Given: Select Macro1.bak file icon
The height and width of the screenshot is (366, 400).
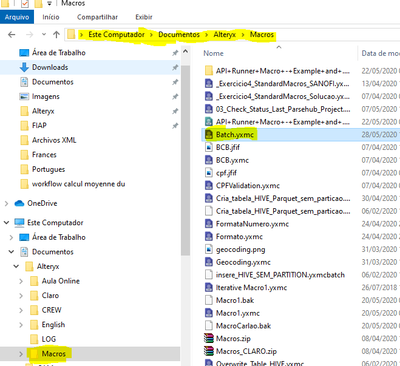Looking at the screenshot, I should (x=209, y=300).
